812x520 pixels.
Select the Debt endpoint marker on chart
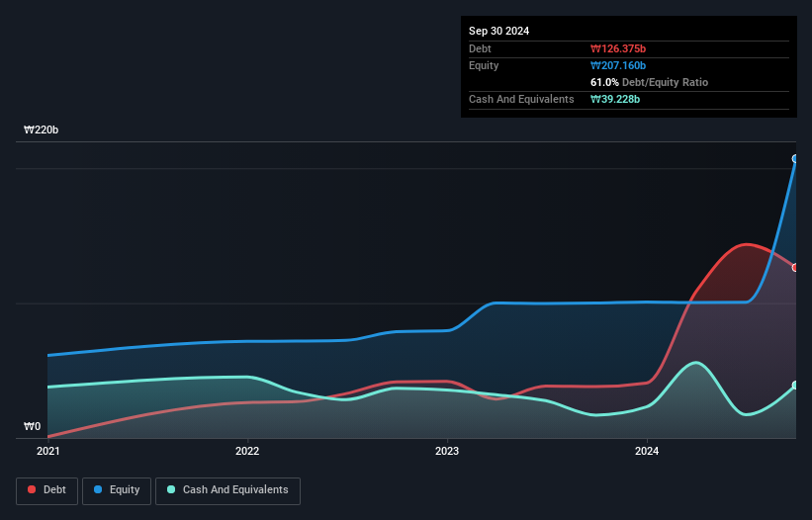click(x=795, y=268)
